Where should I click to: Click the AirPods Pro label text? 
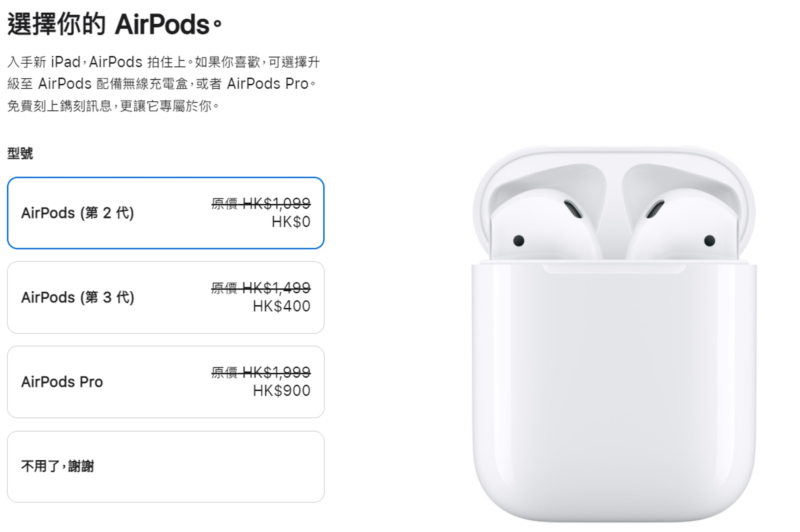[x=62, y=382]
